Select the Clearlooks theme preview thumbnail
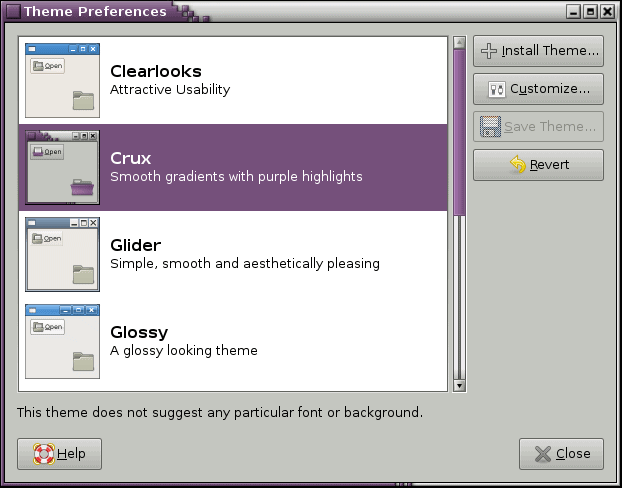The image size is (622, 488). tap(62, 80)
